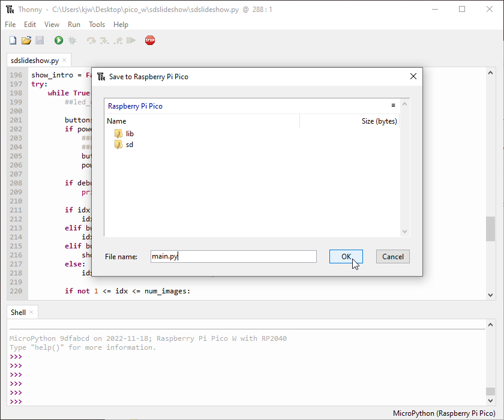
Task: Click editor scrollbar down arrow
Action: [x=490, y=295]
